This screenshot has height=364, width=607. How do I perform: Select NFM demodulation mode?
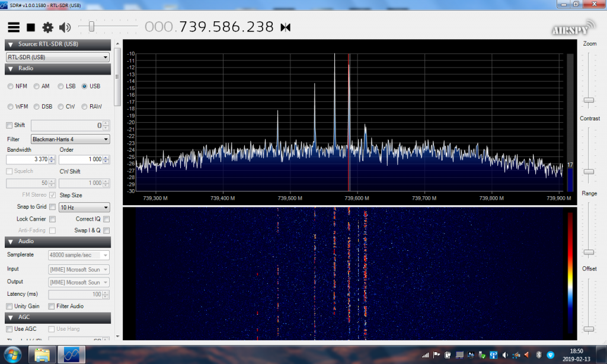click(11, 87)
